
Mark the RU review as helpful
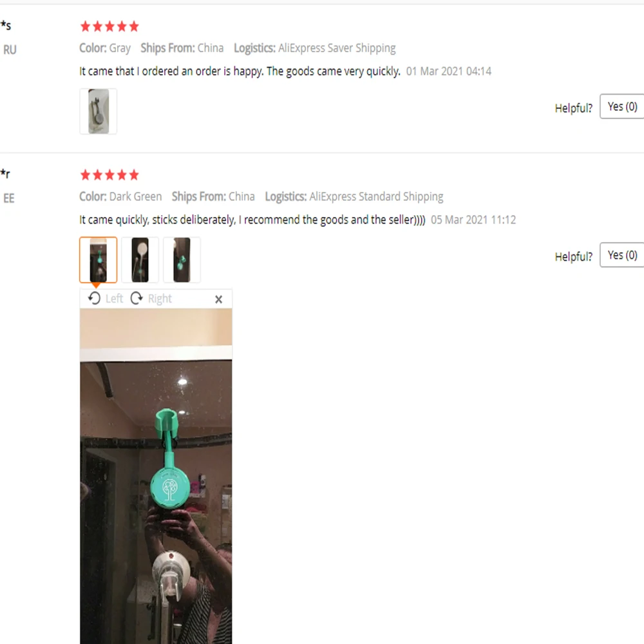pos(622,106)
